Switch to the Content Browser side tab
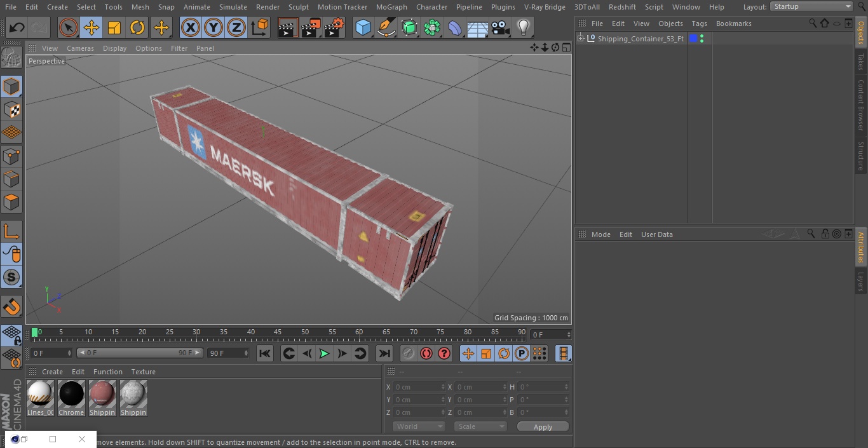 click(x=861, y=104)
